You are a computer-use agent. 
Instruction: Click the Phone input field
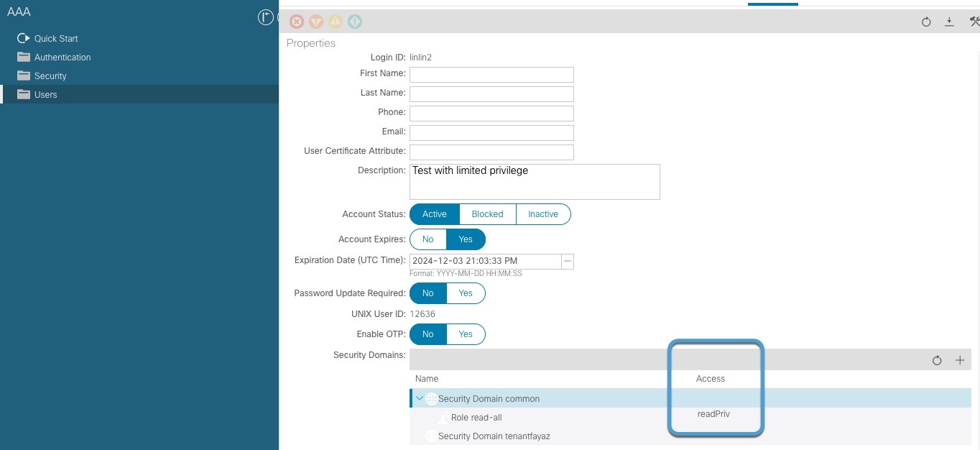point(491,114)
